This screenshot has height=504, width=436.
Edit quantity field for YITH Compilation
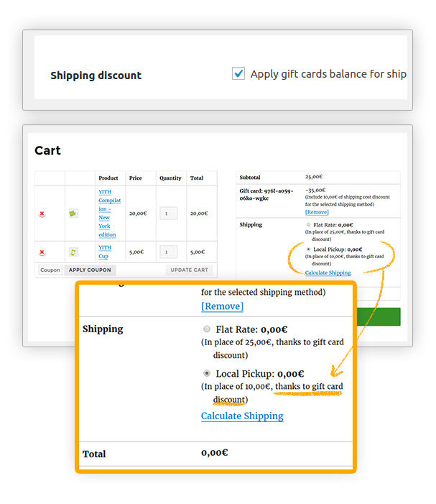click(x=169, y=214)
